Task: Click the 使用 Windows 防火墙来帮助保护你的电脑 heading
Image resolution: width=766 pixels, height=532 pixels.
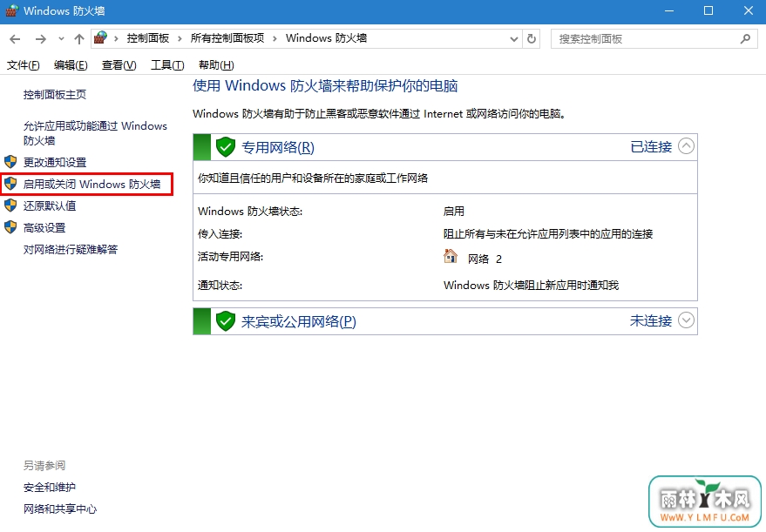Action: pyautogui.click(x=325, y=86)
